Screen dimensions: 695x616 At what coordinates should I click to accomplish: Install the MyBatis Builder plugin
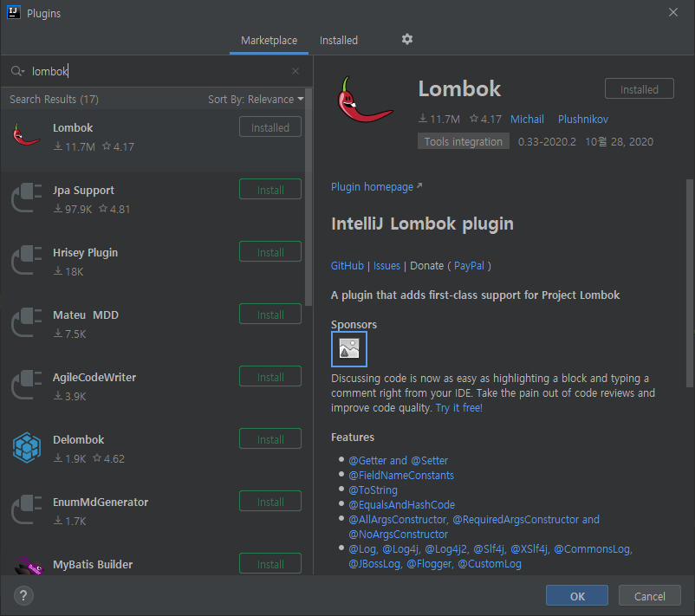[270, 564]
